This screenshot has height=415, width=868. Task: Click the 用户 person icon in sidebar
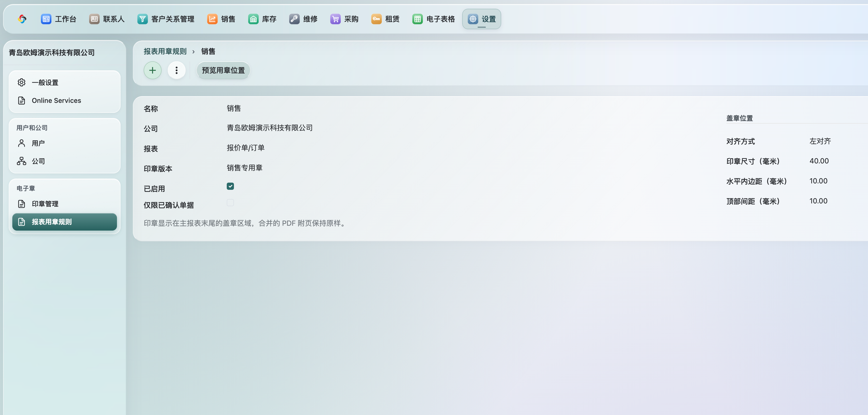(x=22, y=143)
